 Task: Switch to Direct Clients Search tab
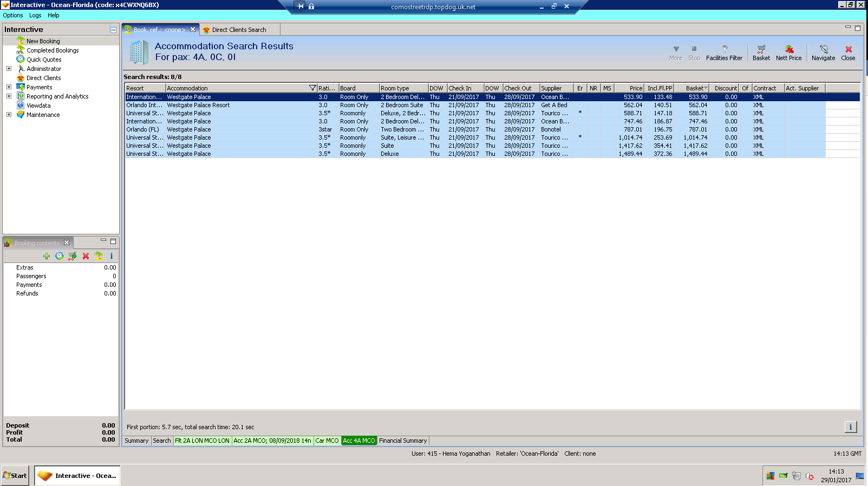tap(239, 30)
